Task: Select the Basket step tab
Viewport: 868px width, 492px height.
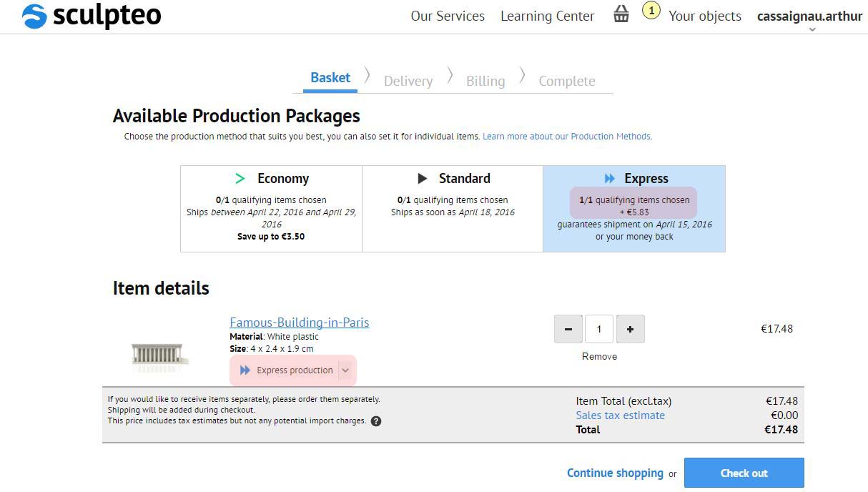Action: [330, 78]
